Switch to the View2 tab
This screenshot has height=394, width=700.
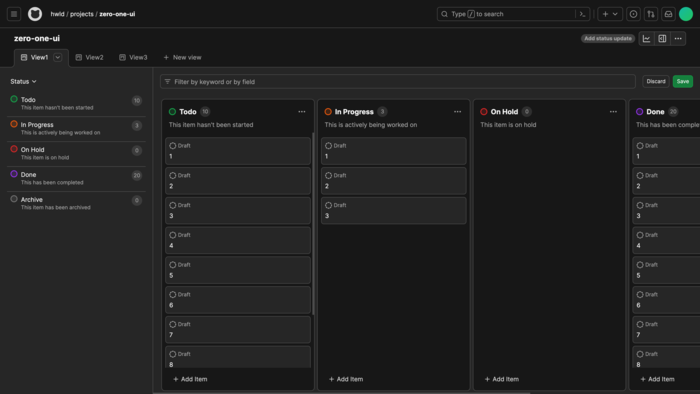coord(89,57)
